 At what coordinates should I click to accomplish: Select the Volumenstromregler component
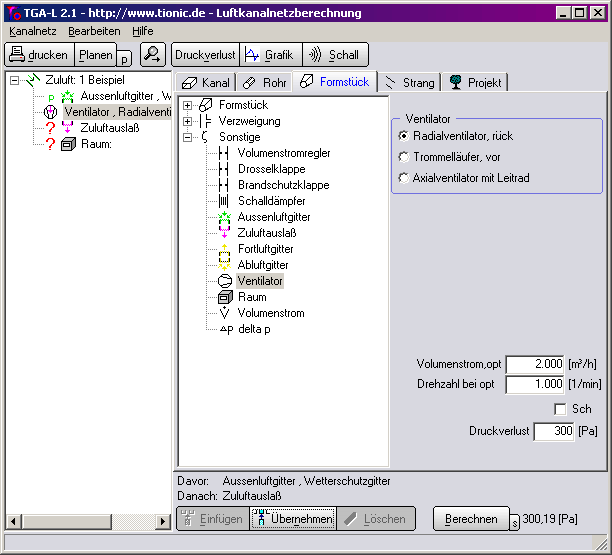[284, 153]
